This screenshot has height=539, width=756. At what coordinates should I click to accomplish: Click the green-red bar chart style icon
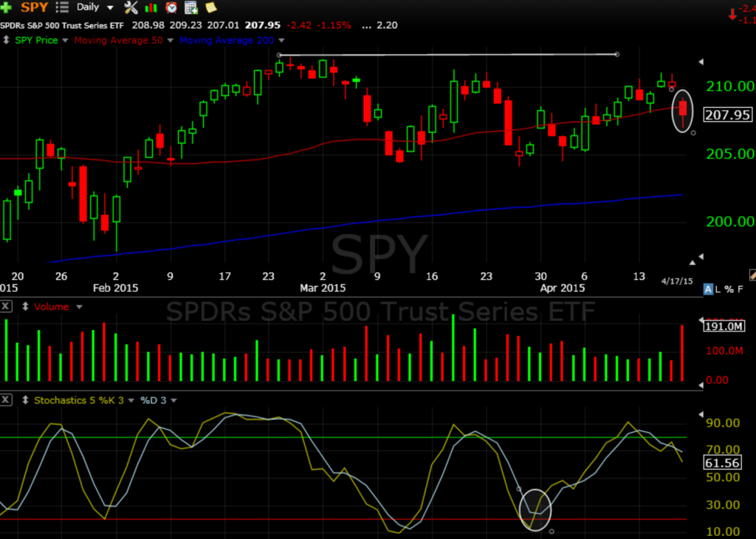151,7
